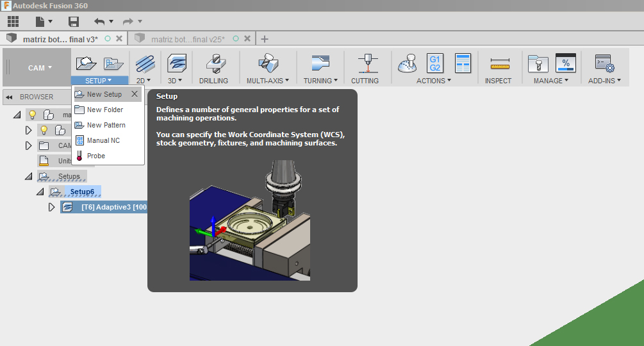Screen dimensions: 644x346
Task: Click the Setup Sheet icon
Action: coord(463,63)
